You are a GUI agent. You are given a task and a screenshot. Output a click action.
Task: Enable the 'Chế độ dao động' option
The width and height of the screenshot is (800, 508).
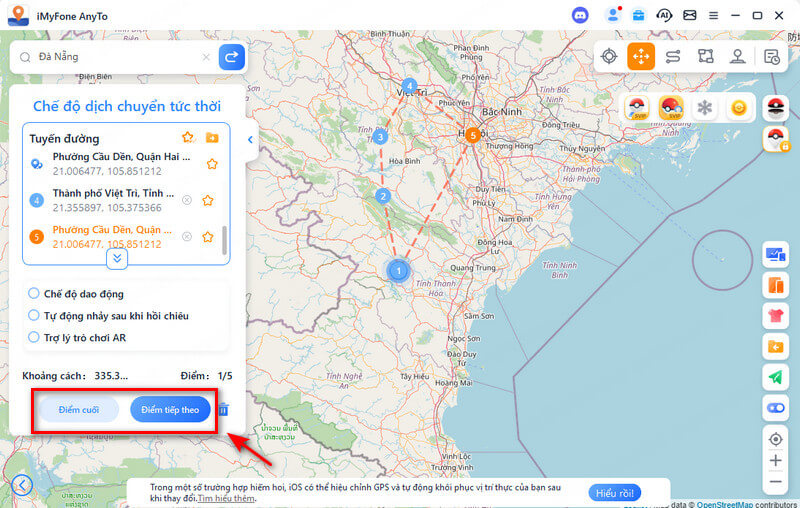[34, 293]
